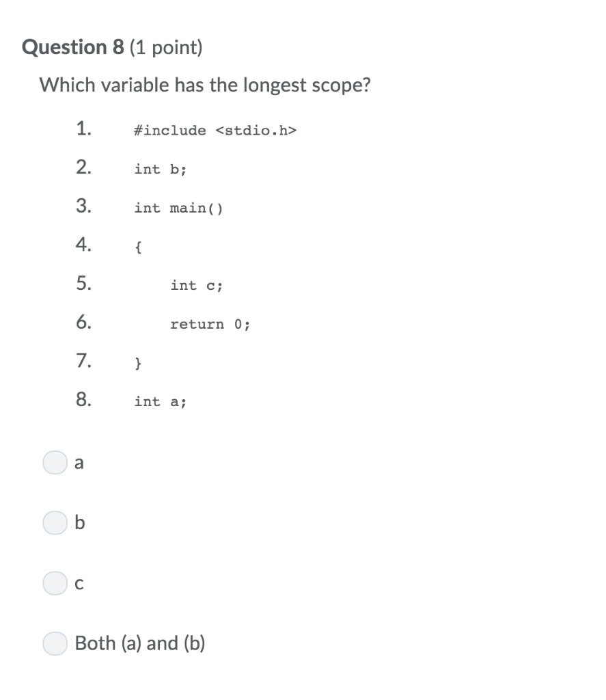
Task: Click the Both (a) and (b) label text
Action: [x=139, y=643]
